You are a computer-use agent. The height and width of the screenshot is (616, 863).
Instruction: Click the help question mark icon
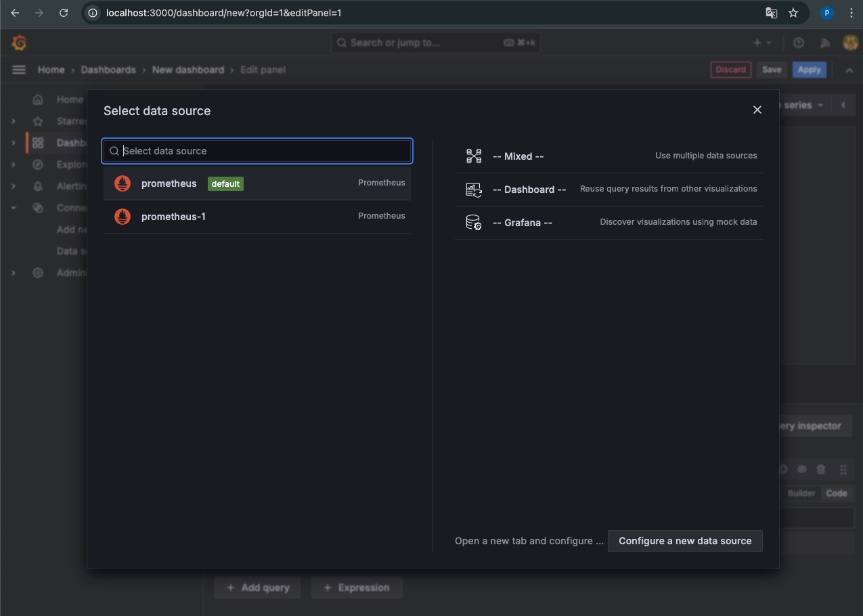[x=799, y=43]
